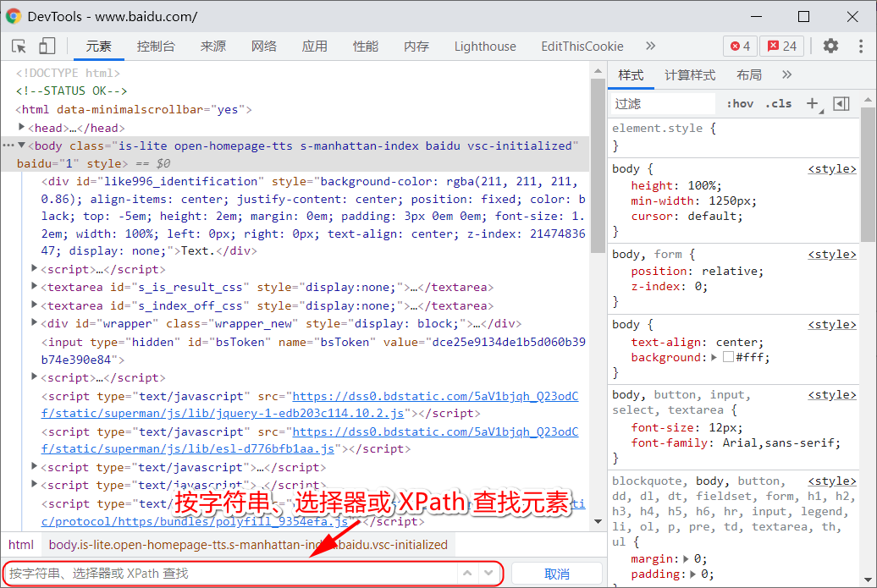Select the like996_identification div node
The image size is (877, 588).
tap(313, 217)
